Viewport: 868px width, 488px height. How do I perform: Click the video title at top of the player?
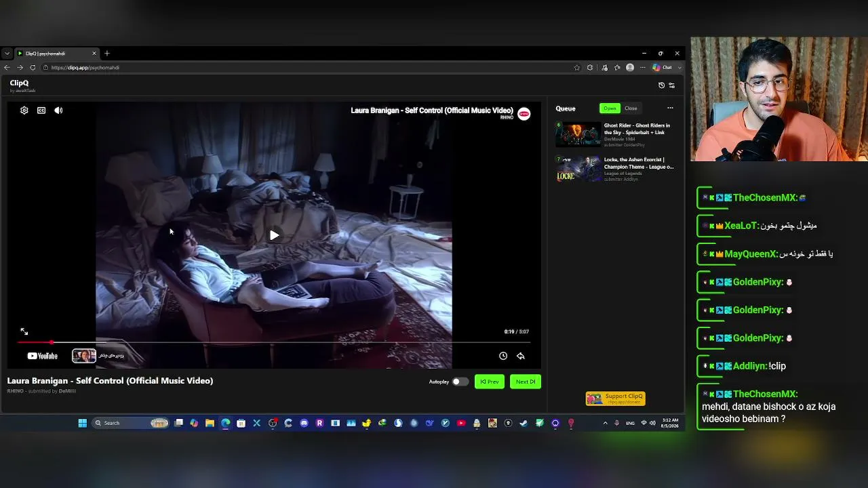(432, 110)
